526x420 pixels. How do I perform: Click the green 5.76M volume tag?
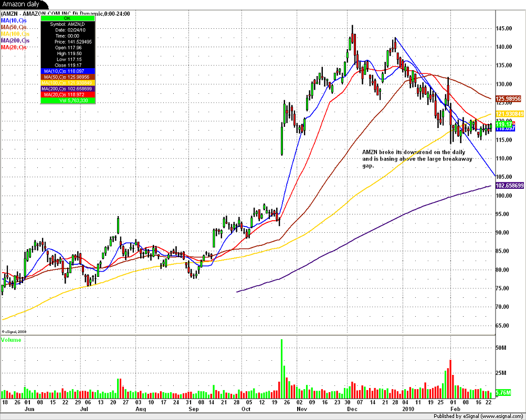click(x=503, y=393)
